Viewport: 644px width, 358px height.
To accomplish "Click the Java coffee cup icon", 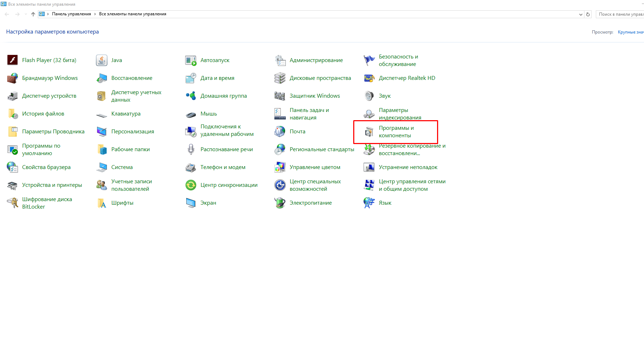I will click(x=102, y=60).
